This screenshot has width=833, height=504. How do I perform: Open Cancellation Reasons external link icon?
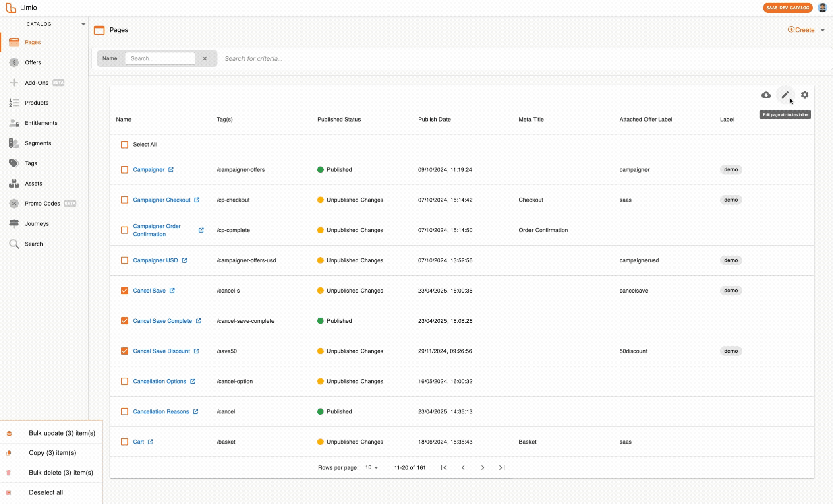pyautogui.click(x=195, y=411)
